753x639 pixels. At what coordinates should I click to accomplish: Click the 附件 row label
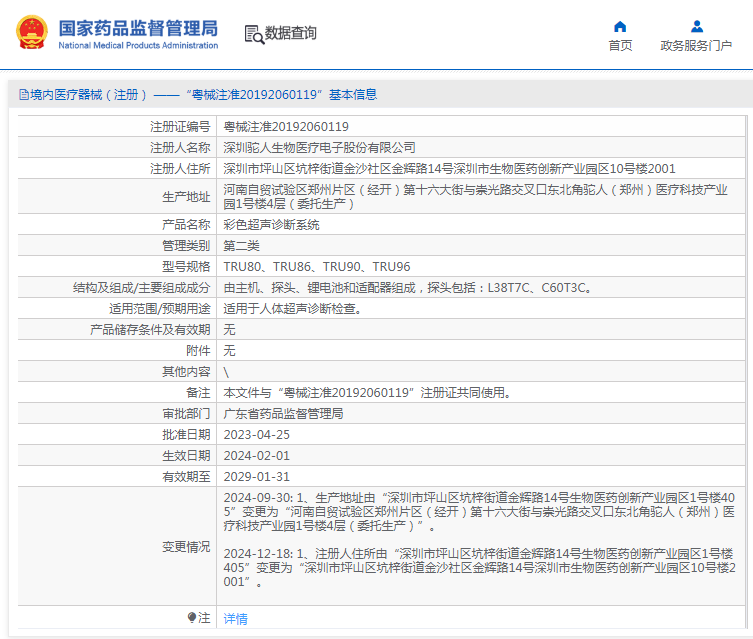click(x=198, y=350)
